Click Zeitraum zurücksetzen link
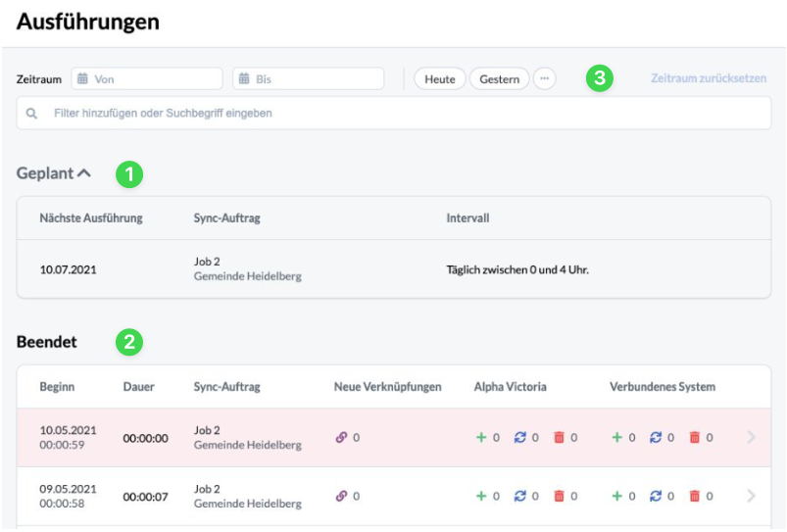Screen dimensions: 787x532 click(x=709, y=78)
